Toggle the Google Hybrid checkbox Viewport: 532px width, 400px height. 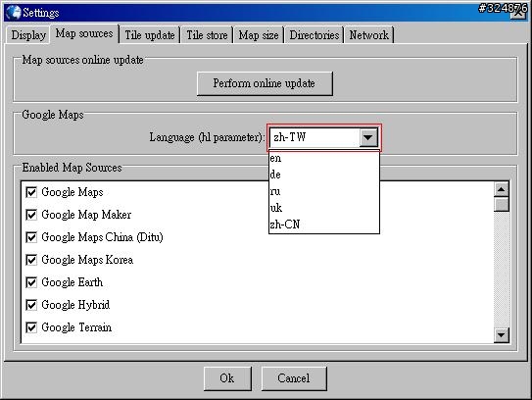[x=31, y=305]
